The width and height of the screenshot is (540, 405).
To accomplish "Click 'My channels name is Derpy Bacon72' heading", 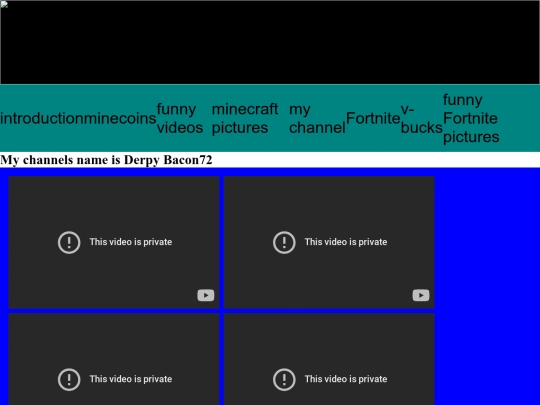I will tap(106, 160).
